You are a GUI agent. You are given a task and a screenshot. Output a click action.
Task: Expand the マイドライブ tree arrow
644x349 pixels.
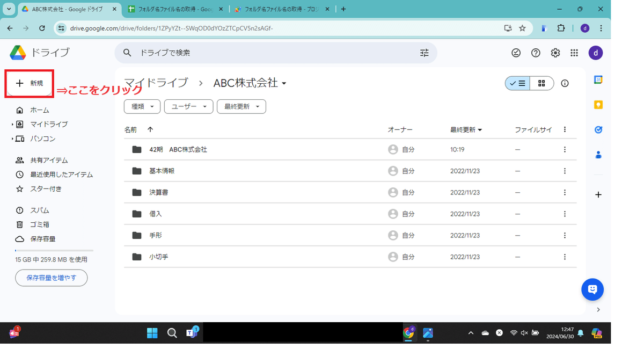click(12, 125)
